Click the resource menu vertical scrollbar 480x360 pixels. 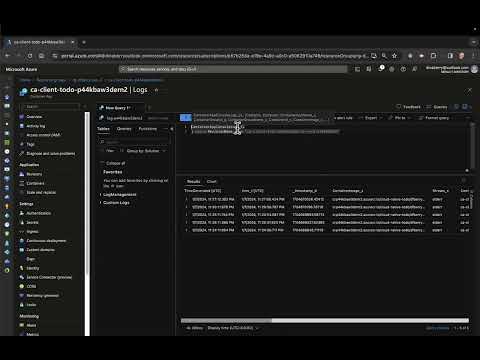[x=87, y=223]
